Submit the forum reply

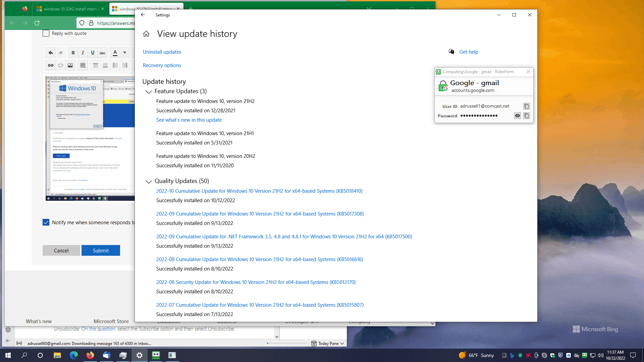(101, 250)
